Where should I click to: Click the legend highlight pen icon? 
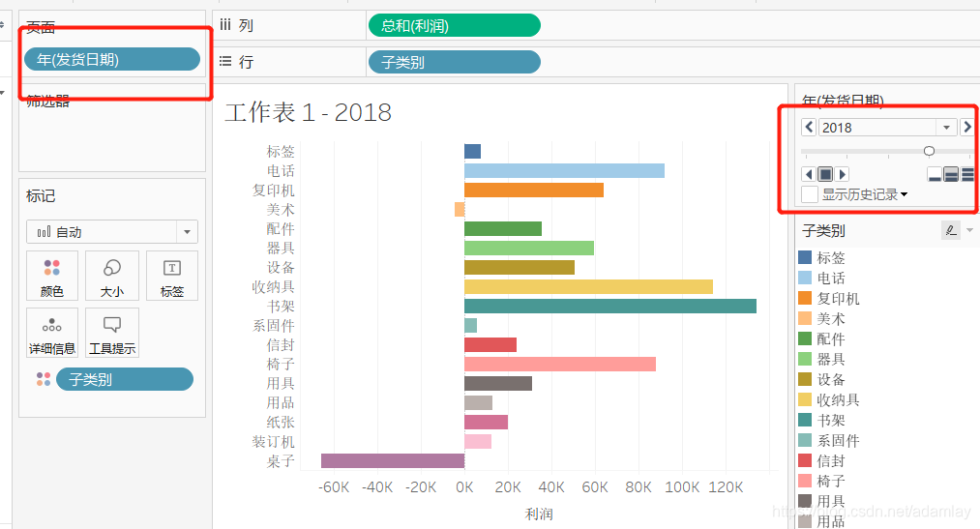point(951,230)
